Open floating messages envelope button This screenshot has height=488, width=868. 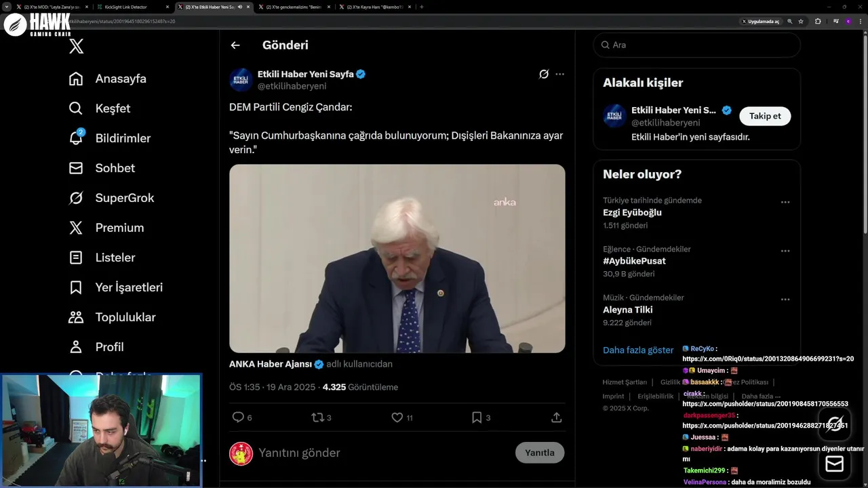[x=835, y=464]
